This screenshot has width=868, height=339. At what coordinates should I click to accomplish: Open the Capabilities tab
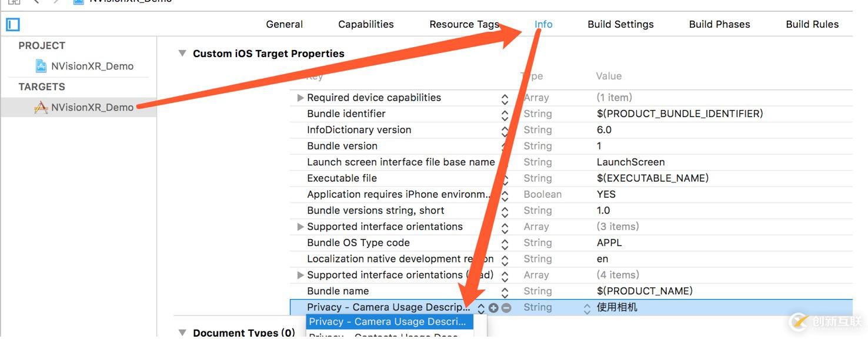(x=366, y=24)
